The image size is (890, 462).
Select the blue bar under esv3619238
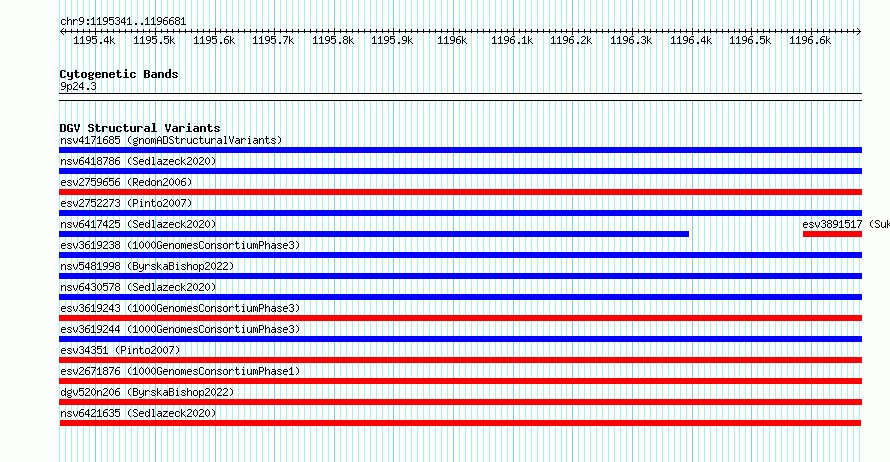click(460, 255)
